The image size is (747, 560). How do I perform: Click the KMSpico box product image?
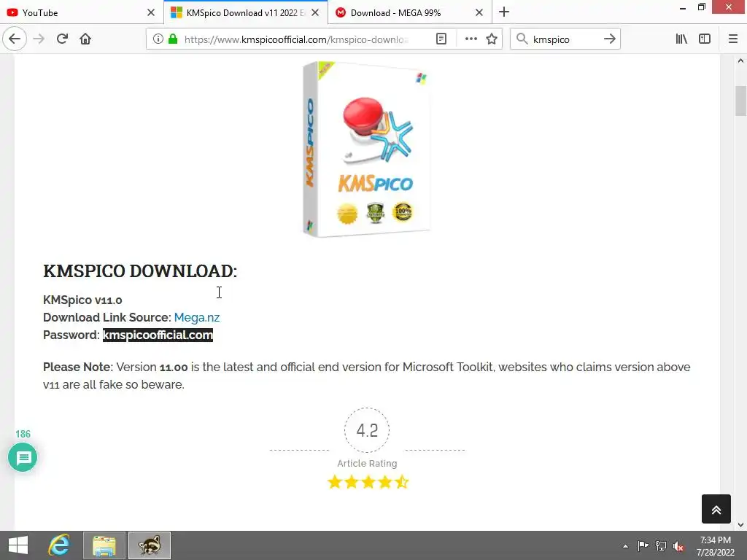pos(366,149)
